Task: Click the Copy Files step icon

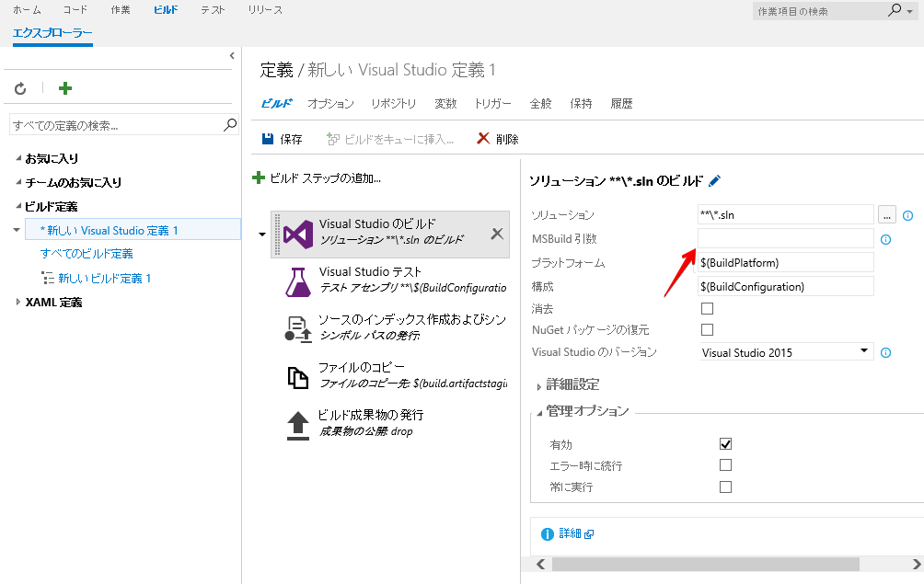Action: [x=297, y=377]
